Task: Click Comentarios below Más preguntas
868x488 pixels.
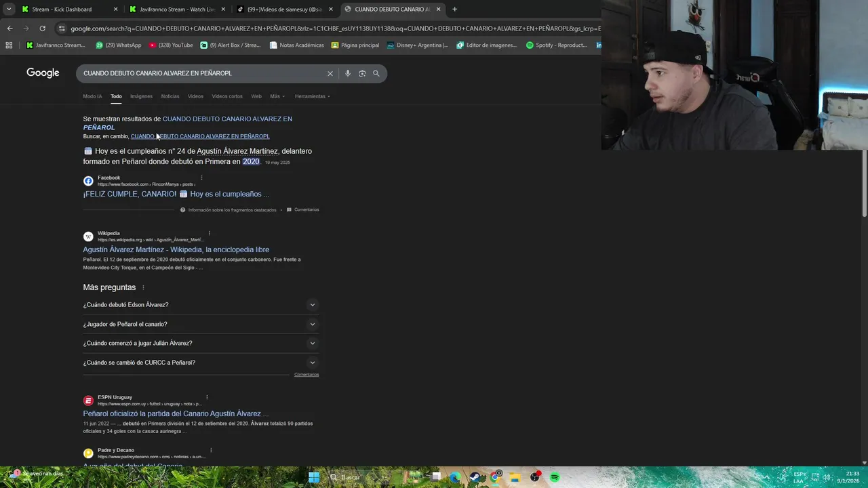Action: tap(307, 375)
